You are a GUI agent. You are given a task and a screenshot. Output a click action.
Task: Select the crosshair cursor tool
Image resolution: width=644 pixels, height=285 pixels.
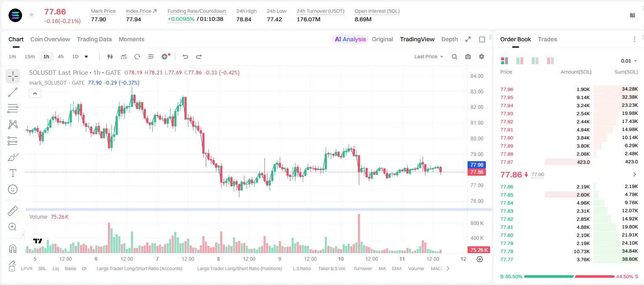click(13, 76)
